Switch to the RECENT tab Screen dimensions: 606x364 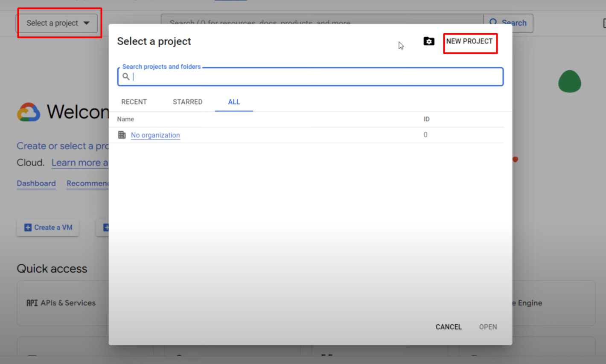point(134,102)
